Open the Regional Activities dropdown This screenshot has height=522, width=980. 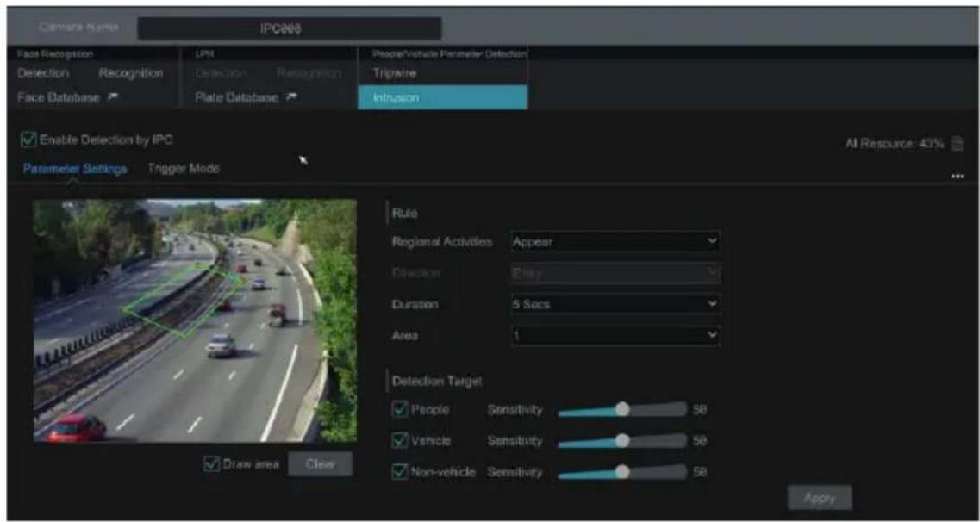615,242
